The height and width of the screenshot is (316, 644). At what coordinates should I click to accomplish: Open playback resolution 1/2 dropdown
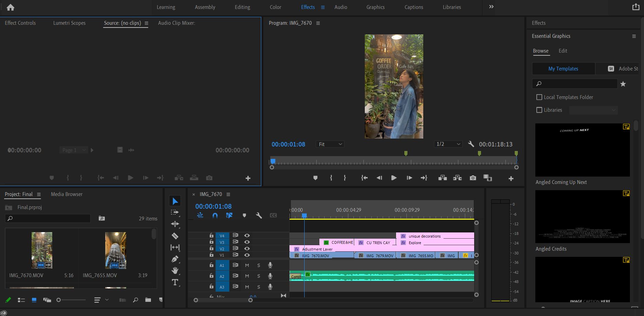[x=448, y=144]
